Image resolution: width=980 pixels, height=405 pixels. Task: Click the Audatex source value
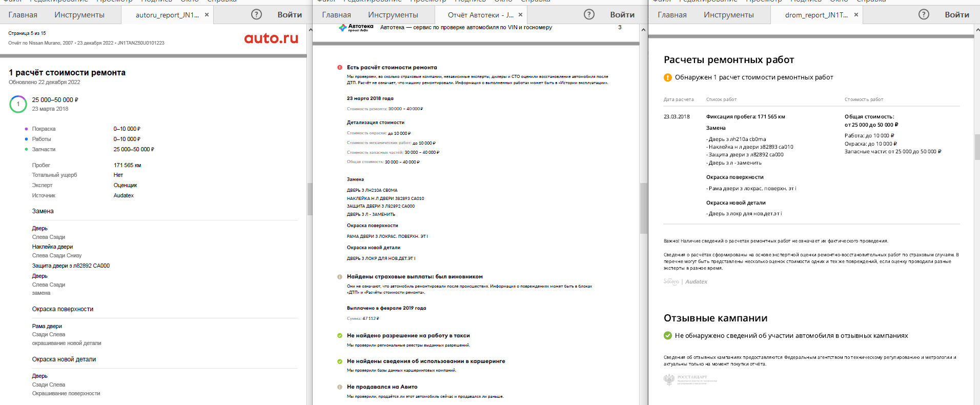pyautogui.click(x=124, y=195)
